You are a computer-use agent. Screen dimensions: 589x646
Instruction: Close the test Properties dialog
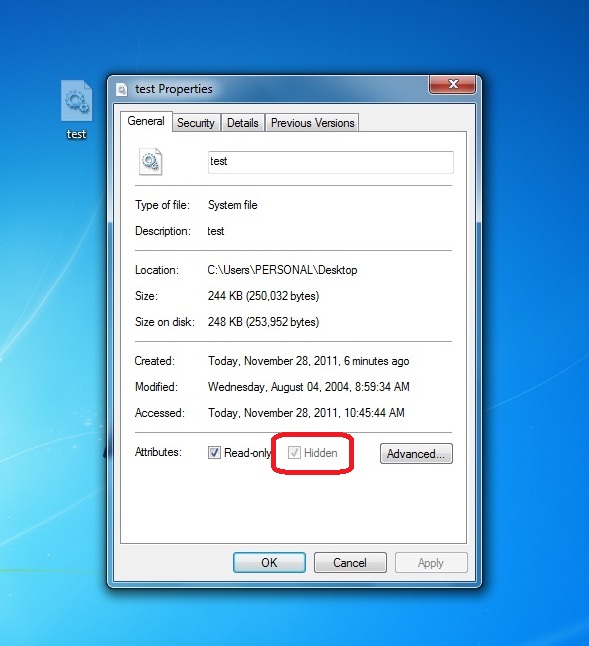453,84
